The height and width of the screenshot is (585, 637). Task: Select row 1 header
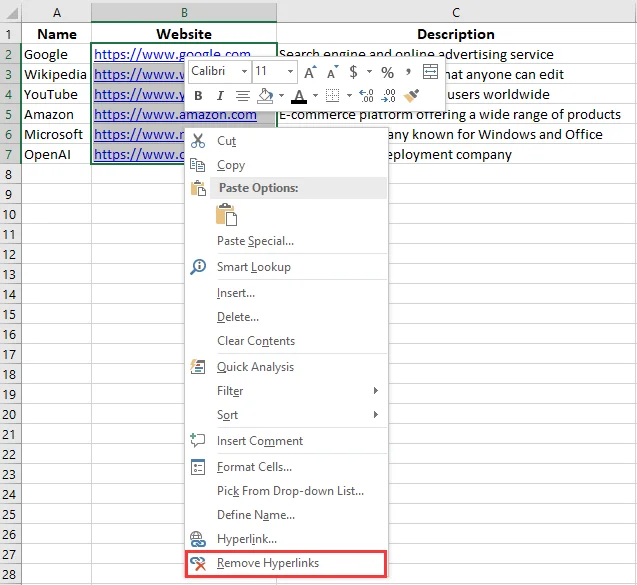coord(10,34)
